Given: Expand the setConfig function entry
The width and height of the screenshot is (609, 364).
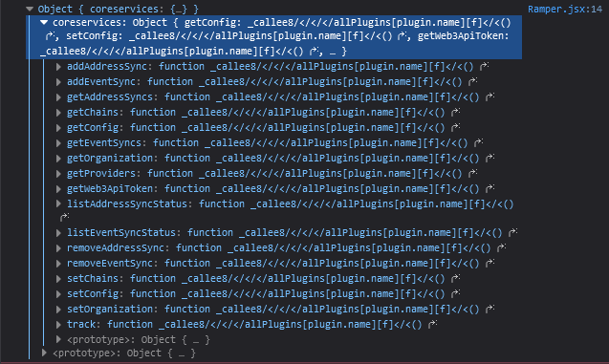Looking at the screenshot, I should pyautogui.click(x=58, y=293).
